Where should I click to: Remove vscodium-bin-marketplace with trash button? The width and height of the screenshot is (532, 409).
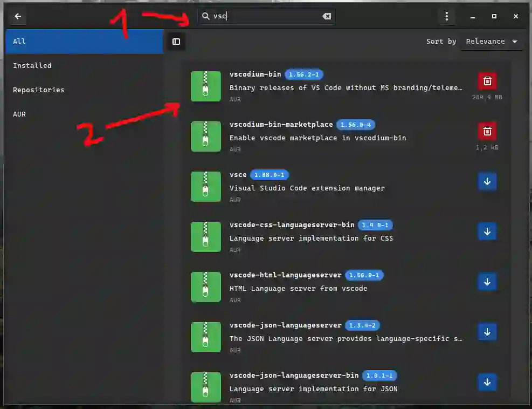point(487,131)
